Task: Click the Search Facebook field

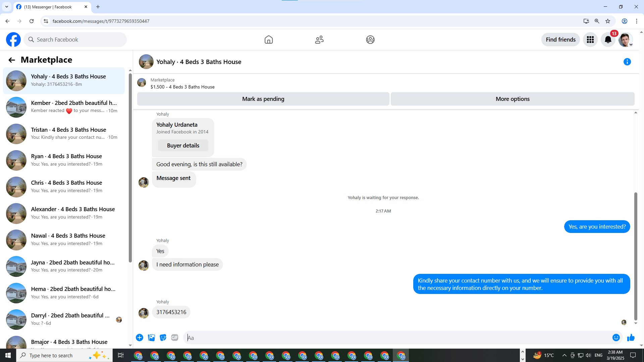Action: pyautogui.click(x=75, y=40)
